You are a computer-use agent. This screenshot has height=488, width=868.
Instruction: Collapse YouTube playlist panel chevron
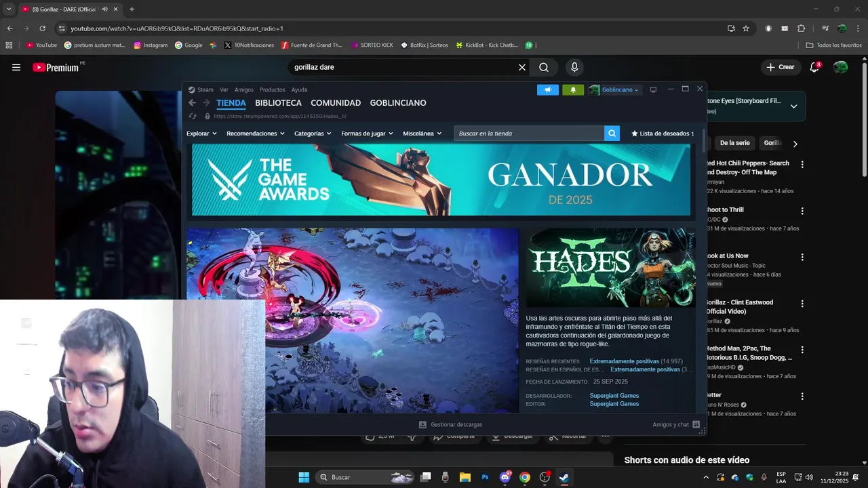click(793, 106)
